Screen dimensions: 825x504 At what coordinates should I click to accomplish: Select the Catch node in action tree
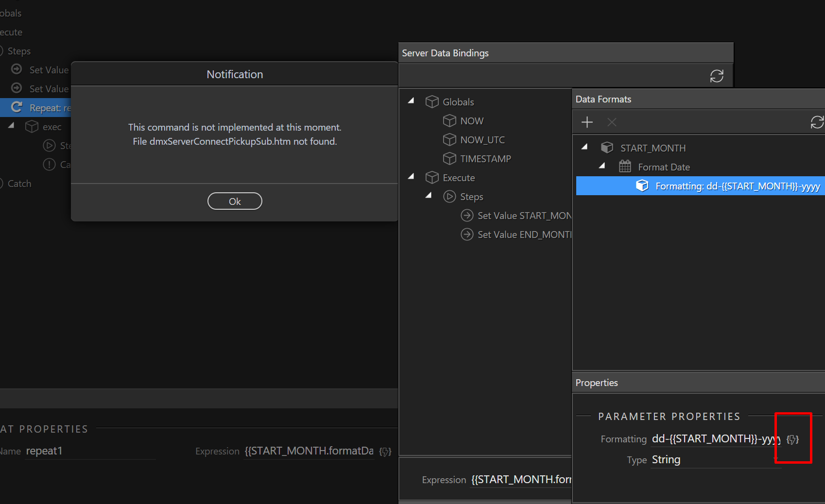(x=19, y=184)
